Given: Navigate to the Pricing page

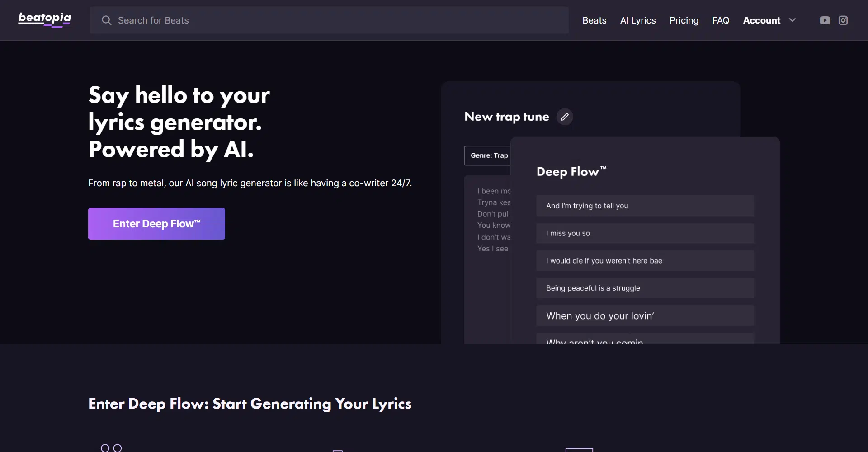Looking at the screenshot, I should 684,20.
